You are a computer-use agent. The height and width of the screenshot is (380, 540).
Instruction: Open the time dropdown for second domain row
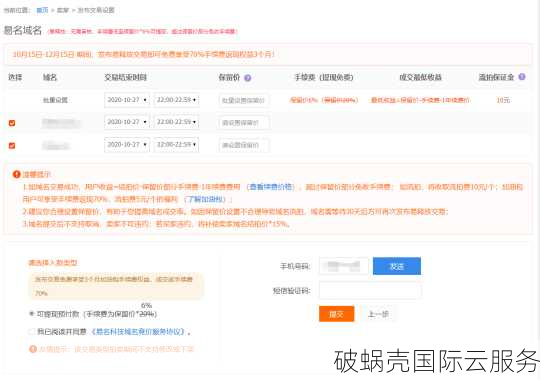tap(176, 145)
